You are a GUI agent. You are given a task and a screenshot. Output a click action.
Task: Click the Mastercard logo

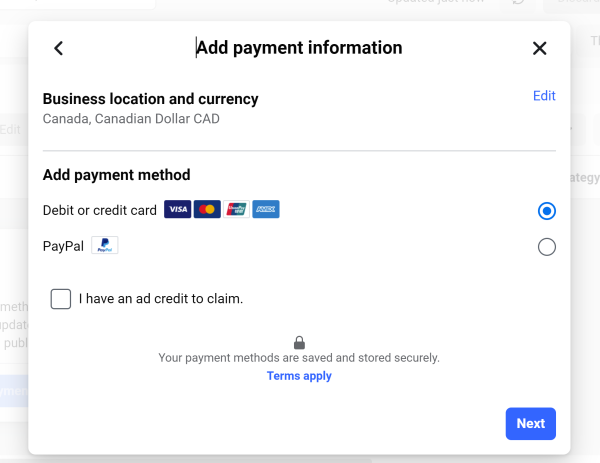[x=207, y=210]
